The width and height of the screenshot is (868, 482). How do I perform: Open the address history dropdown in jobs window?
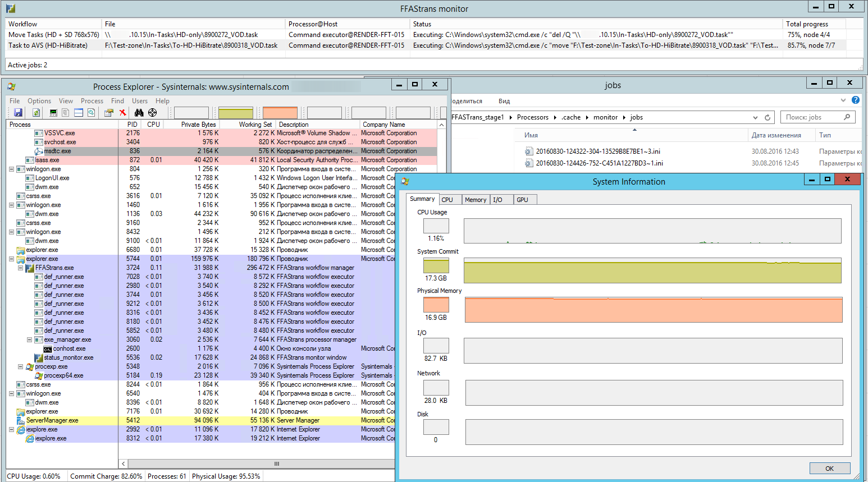point(755,117)
